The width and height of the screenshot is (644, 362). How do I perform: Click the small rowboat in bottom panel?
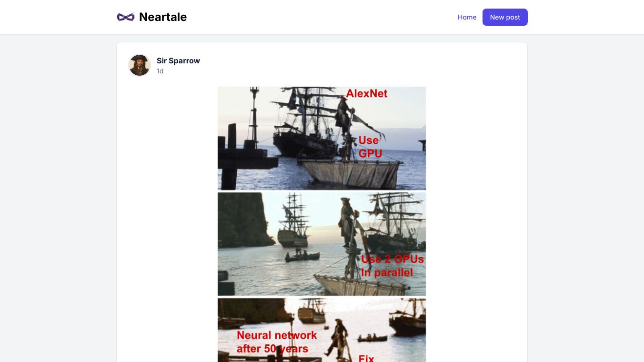(x=372, y=339)
